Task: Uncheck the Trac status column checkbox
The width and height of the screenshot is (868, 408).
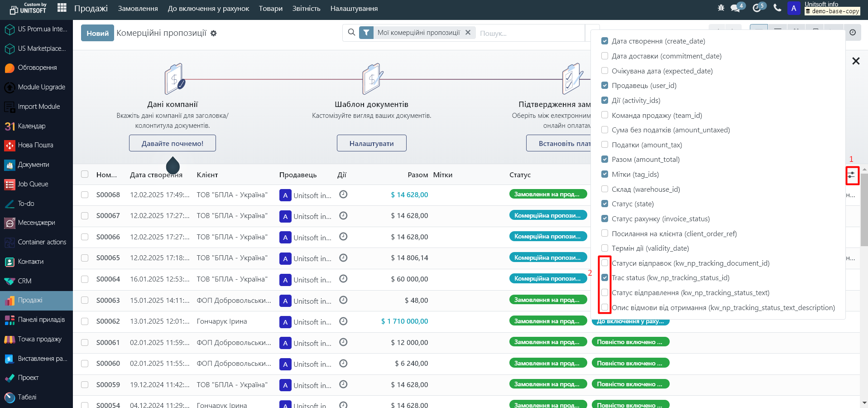Action: 604,278
